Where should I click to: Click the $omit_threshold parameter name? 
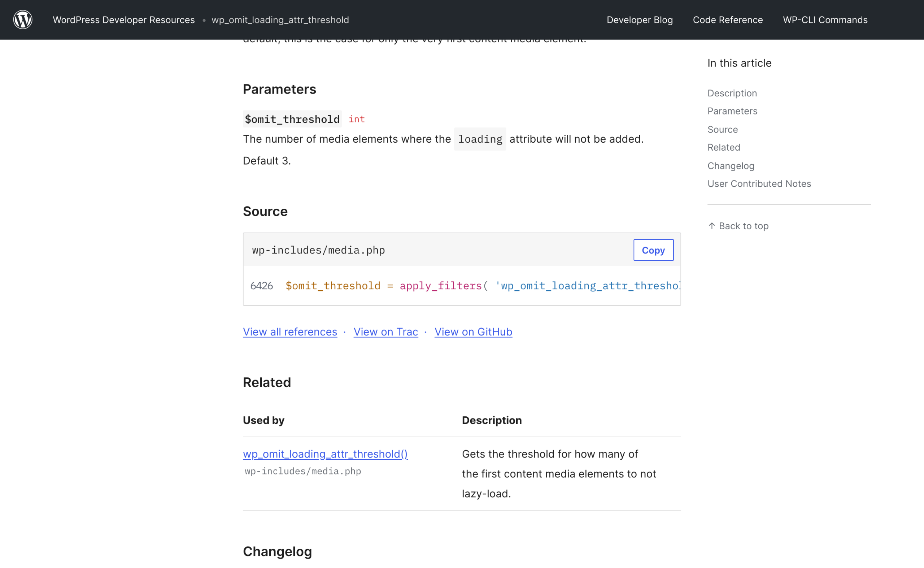(x=292, y=119)
